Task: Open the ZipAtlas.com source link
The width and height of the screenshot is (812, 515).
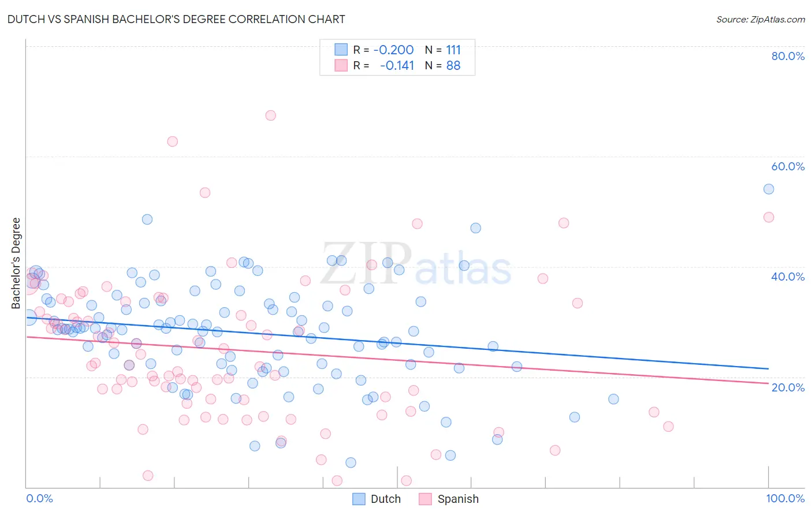Action: pyautogui.click(x=761, y=19)
